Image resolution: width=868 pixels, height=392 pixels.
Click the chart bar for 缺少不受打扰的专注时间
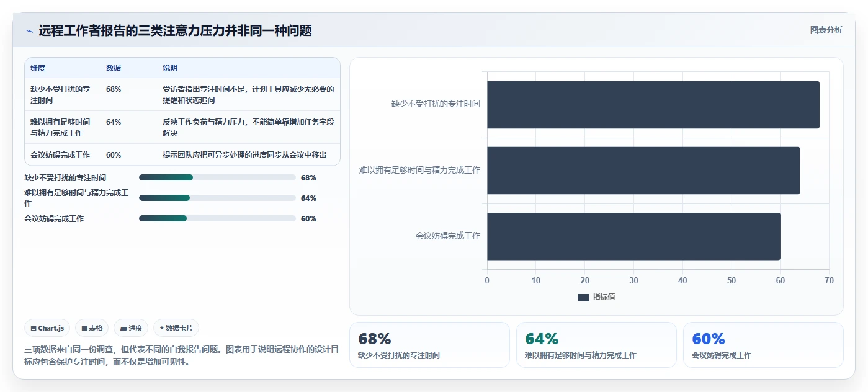653,105
